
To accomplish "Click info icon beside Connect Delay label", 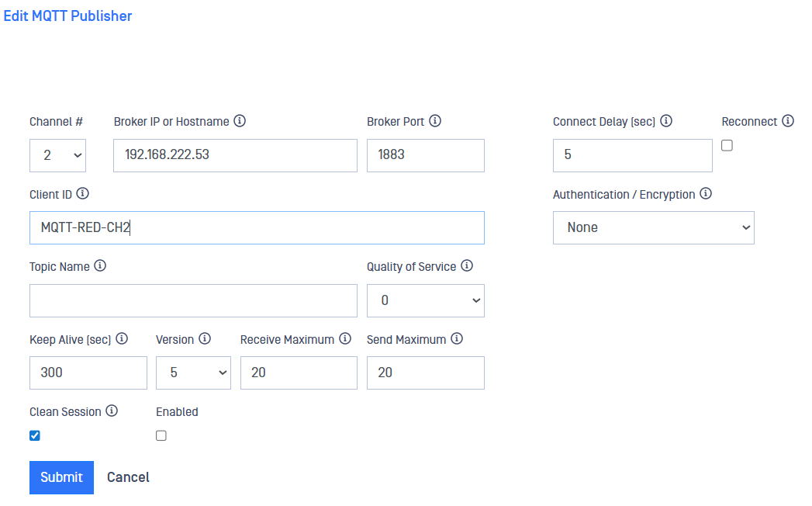I will click(x=665, y=121).
